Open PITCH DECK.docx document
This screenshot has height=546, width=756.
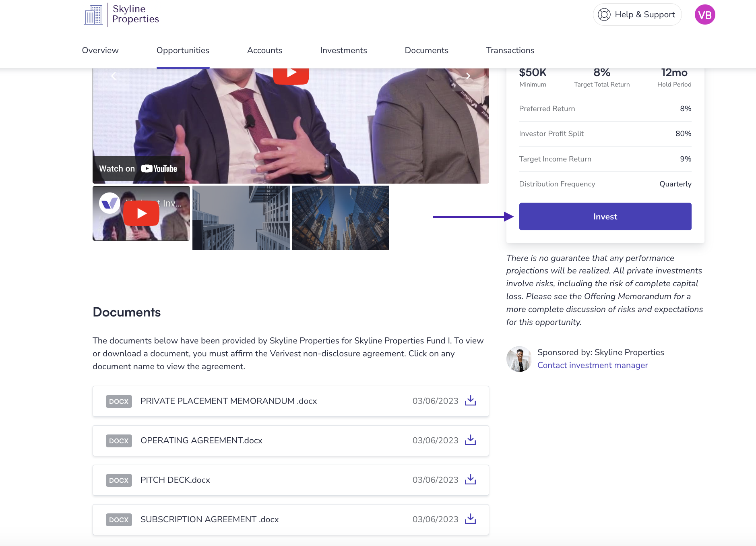point(175,480)
